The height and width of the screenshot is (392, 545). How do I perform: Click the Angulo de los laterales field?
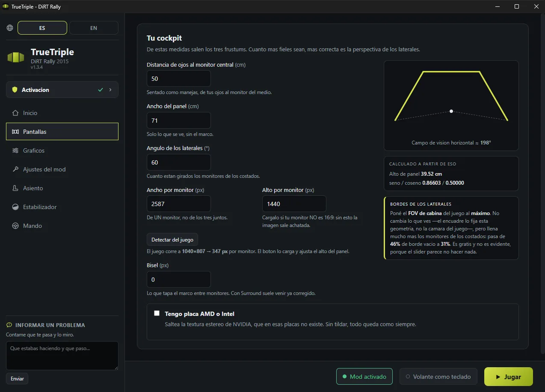coord(179,162)
